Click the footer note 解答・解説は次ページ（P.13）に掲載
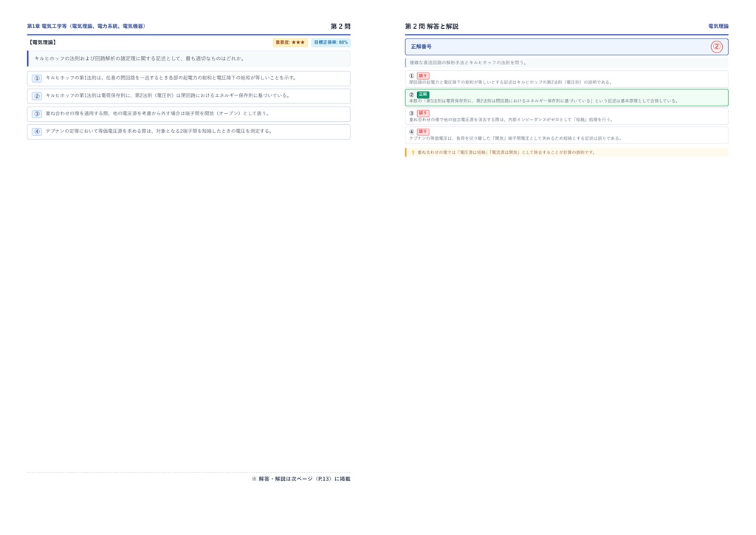 (301, 479)
